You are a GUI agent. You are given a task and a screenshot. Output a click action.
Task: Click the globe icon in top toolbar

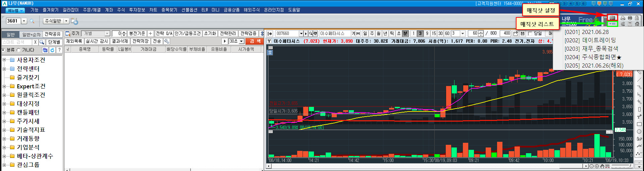coord(630,18)
